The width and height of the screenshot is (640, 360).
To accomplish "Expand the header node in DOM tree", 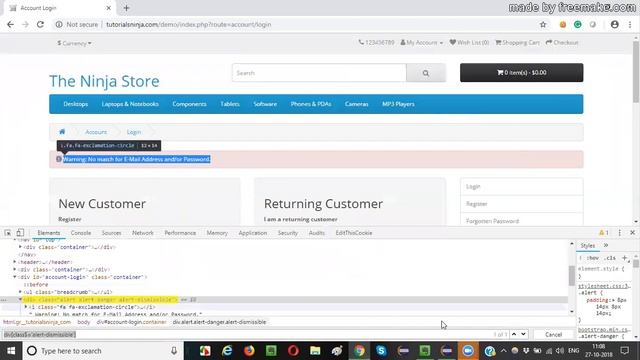I will point(15,262).
